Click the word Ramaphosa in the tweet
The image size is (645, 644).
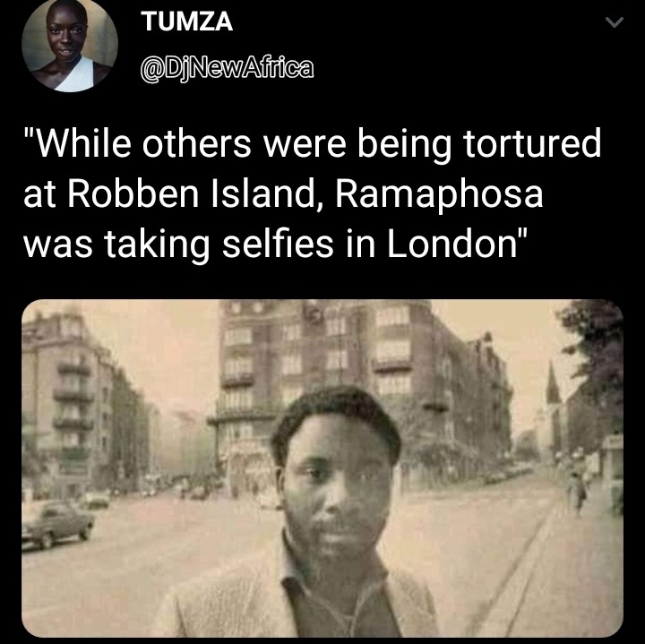tap(439, 196)
